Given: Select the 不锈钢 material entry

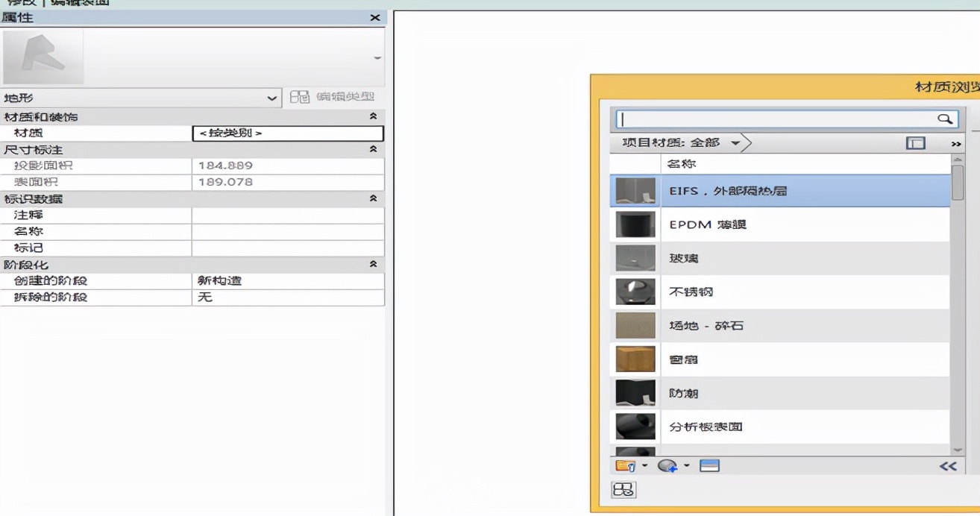Looking at the screenshot, I should click(x=746, y=292).
